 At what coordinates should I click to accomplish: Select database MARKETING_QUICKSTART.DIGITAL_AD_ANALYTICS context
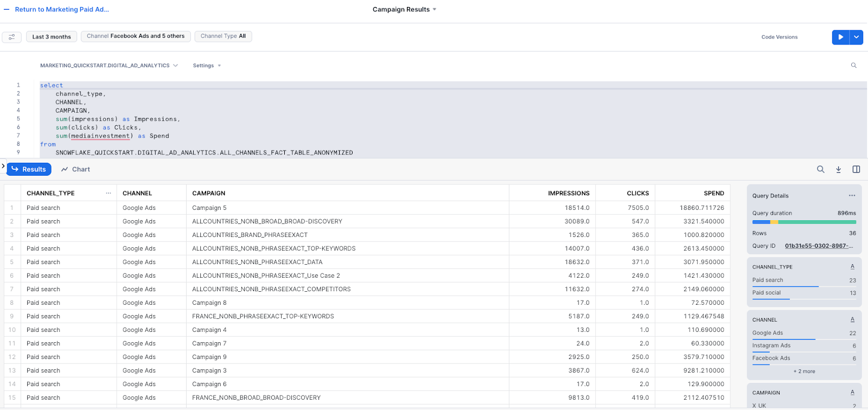pos(108,66)
